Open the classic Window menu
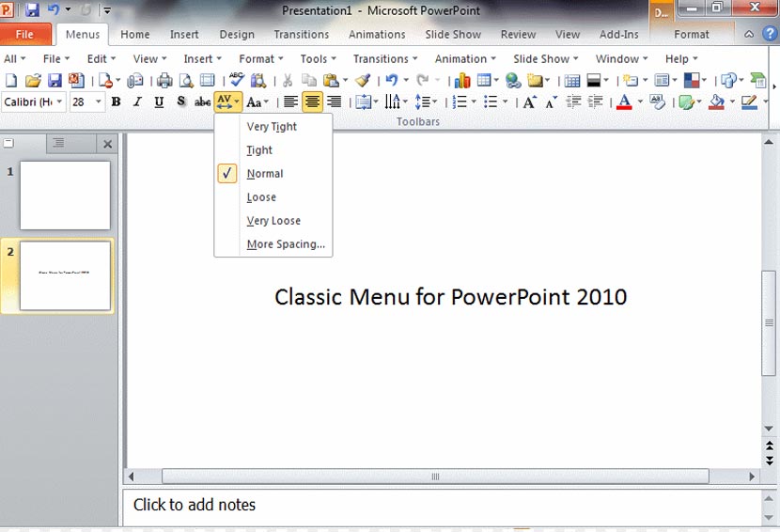780x532 pixels. (621, 58)
